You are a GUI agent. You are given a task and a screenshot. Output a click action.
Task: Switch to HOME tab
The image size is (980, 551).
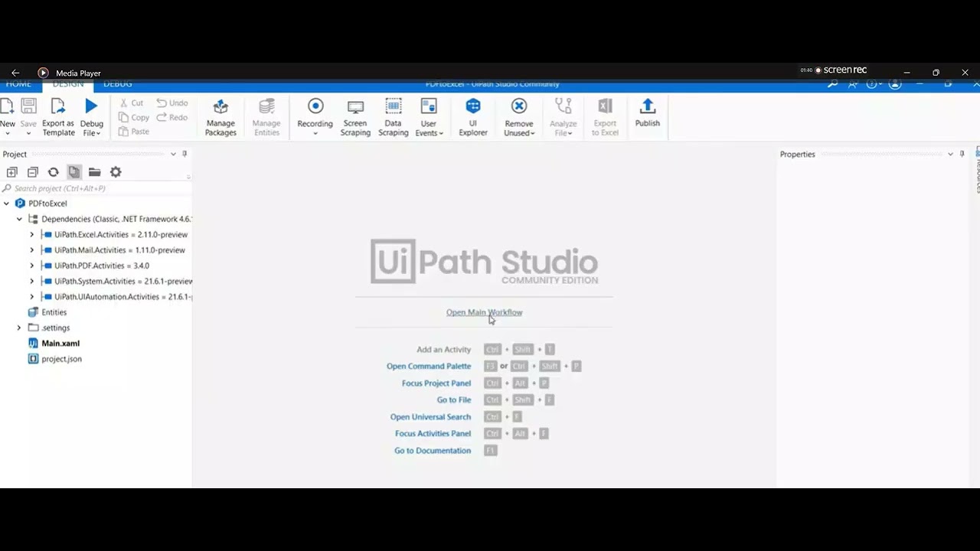18,84
